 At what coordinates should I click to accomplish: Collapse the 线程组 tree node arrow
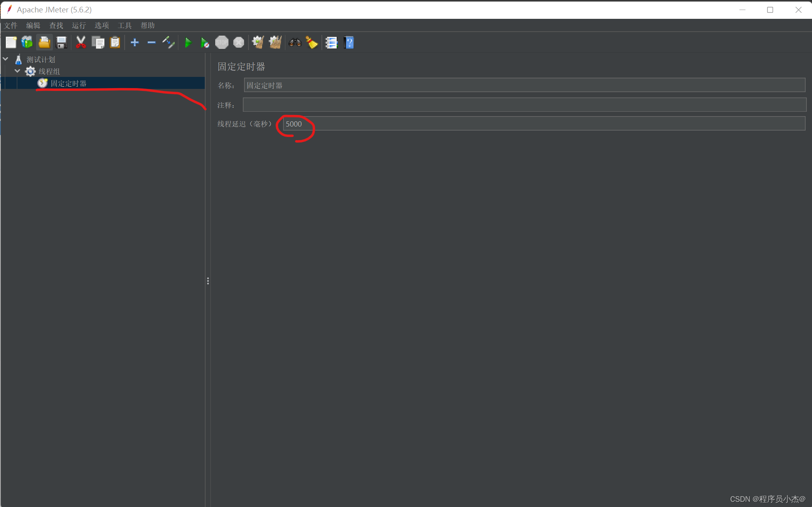[17, 71]
